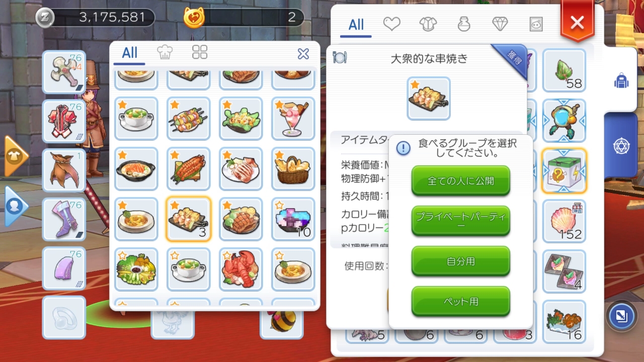Choose プライベートパーティー option

click(x=461, y=221)
